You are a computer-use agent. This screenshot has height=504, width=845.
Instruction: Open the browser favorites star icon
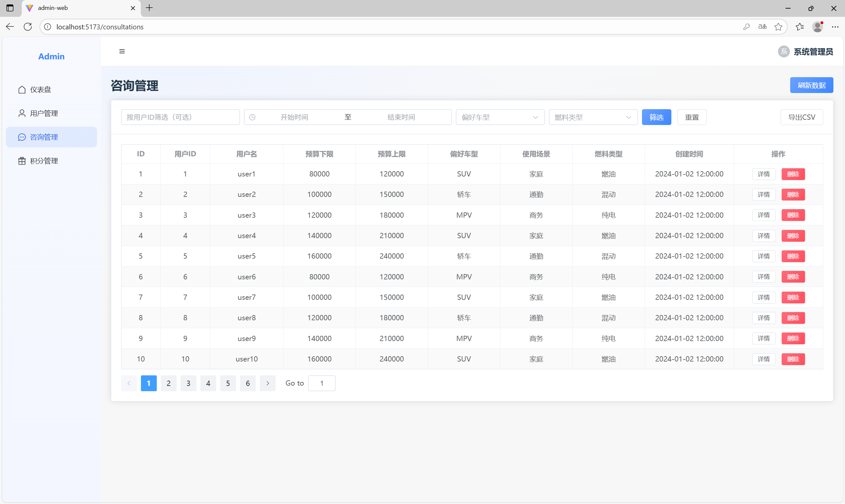point(778,27)
